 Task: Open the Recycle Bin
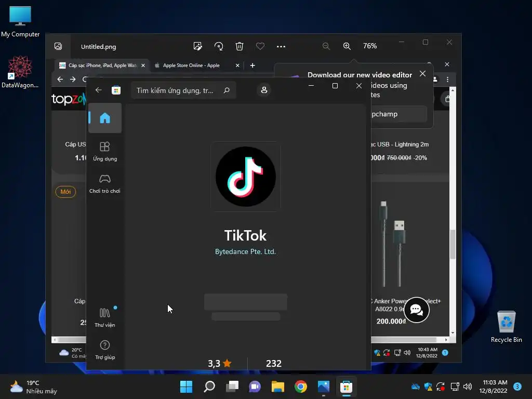click(506, 327)
